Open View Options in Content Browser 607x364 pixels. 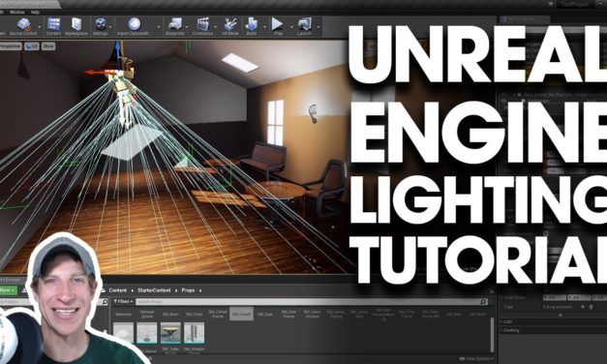pyautogui.click(x=475, y=358)
